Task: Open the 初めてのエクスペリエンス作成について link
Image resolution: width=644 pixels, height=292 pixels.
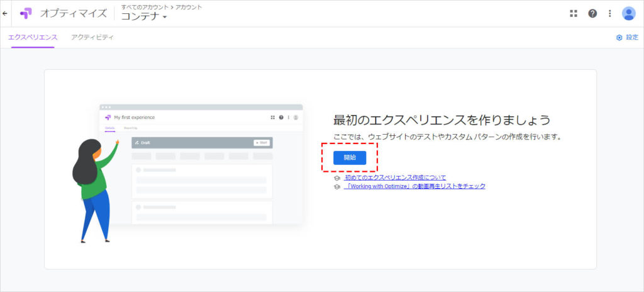Action: (395, 178)
